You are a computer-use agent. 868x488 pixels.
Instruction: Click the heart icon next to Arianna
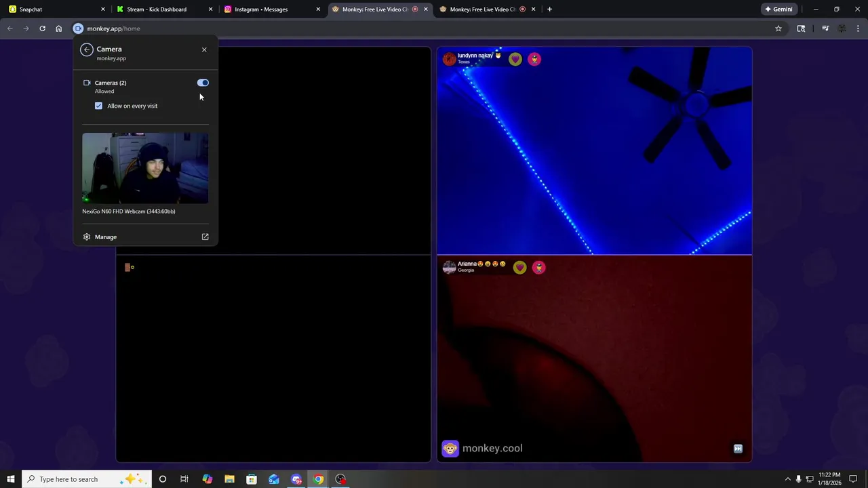[x=519, y=267]
